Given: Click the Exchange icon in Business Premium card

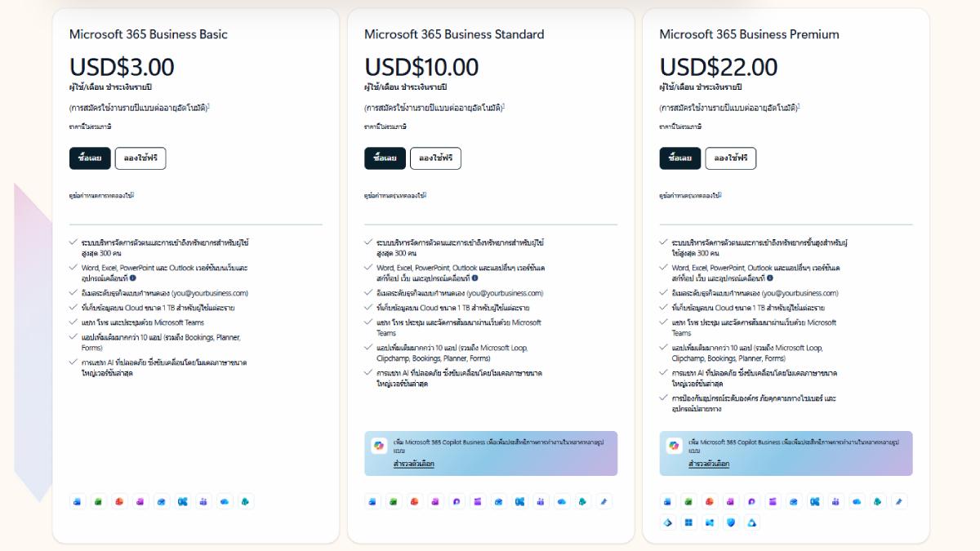Looking at the screenshot, I should click(815, 501).
